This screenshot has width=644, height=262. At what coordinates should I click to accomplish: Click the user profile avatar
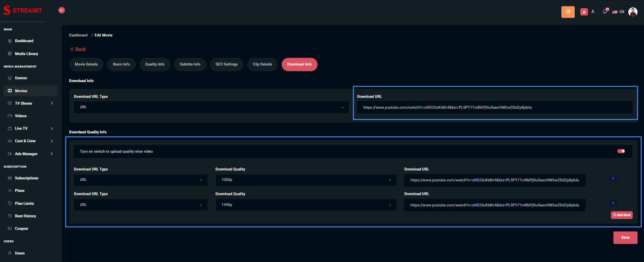tap(633, 12)
